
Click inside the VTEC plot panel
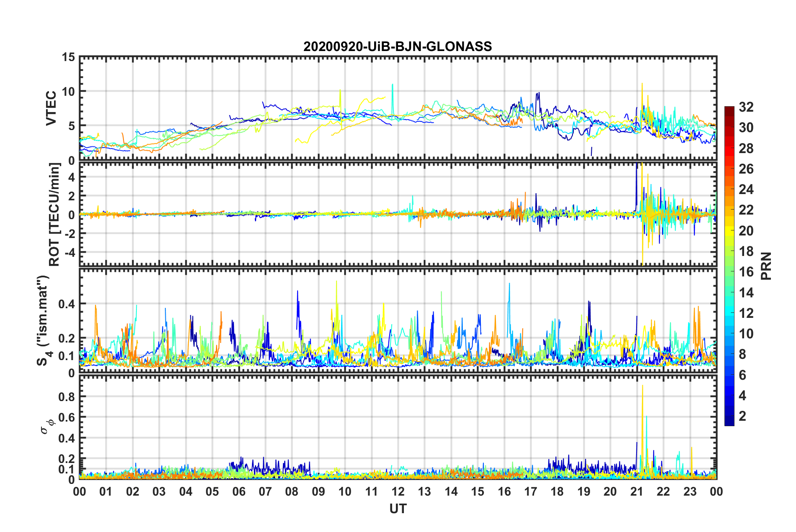[x=398, y=108]
